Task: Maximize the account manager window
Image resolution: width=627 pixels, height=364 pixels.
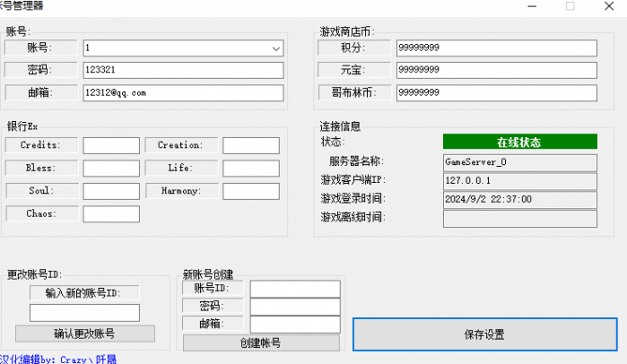Action: (570, 5)
